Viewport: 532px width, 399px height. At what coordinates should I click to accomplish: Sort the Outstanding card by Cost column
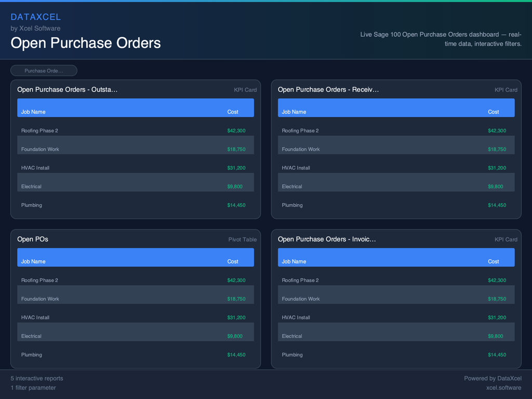(x=232, y=111)
